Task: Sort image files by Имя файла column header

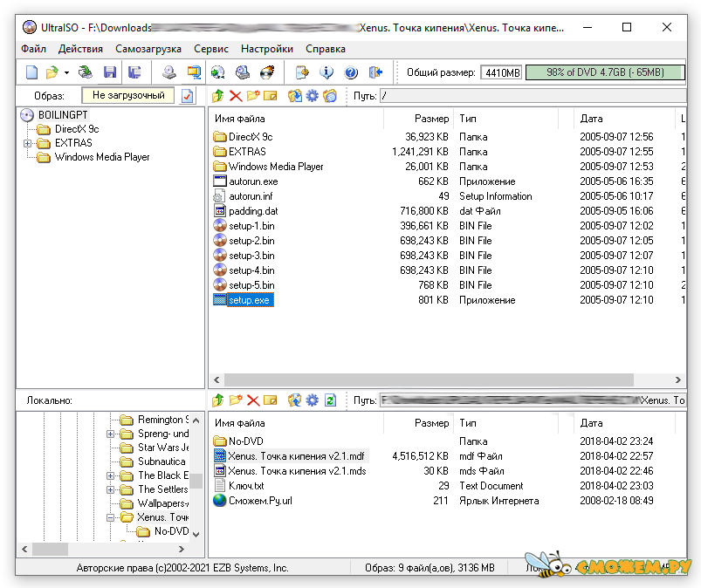Action: 296,119
